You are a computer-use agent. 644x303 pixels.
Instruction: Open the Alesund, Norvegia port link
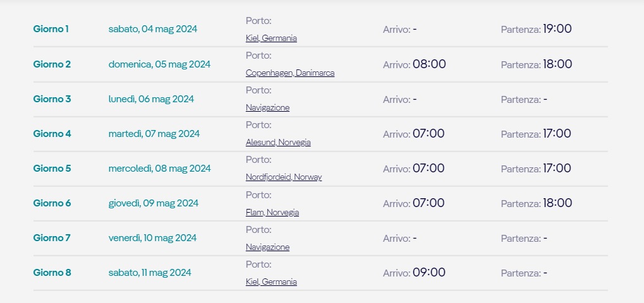coord(278,142)
